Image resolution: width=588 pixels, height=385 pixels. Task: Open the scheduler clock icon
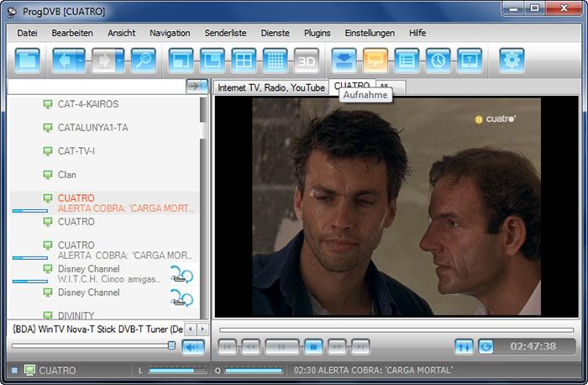(438, 61)
